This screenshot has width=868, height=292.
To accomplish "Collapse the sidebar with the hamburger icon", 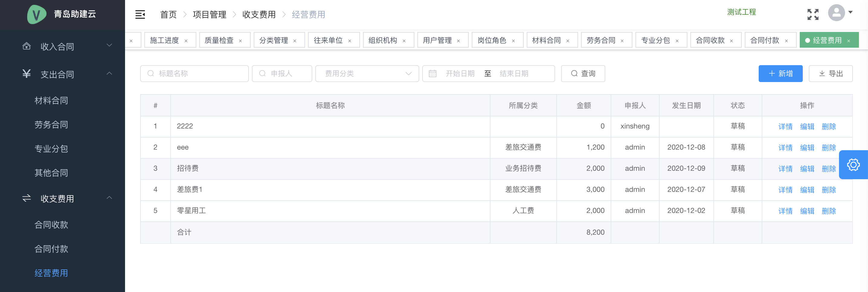I will (x=140, y=14).
